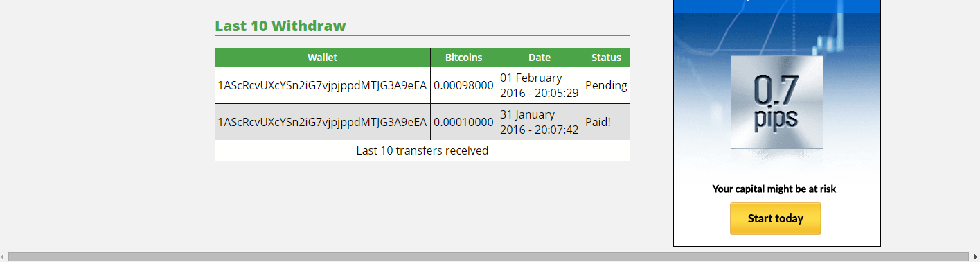
Task: Select wallet address in the Paid row
Action: (x=322, y=122)
